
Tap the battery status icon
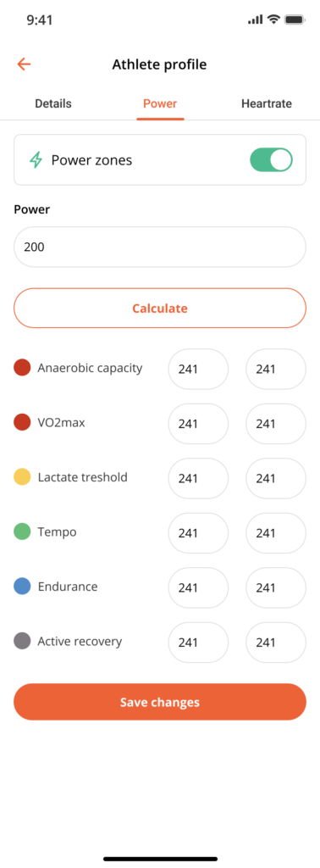(294, 19)
